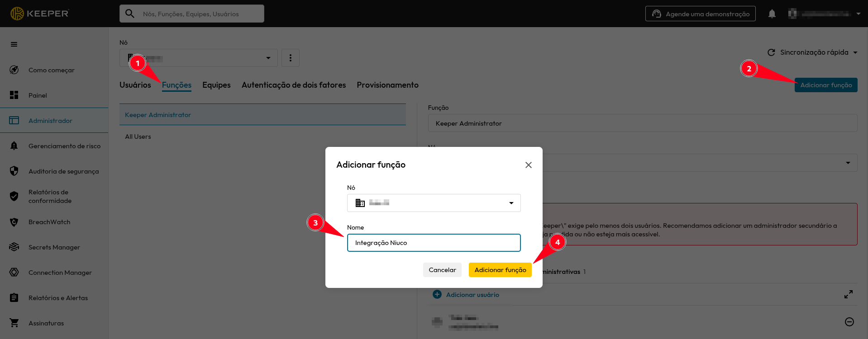Open Relatórios de conformidade section
The image size is (868, 339).
click(x=54, y=197)
